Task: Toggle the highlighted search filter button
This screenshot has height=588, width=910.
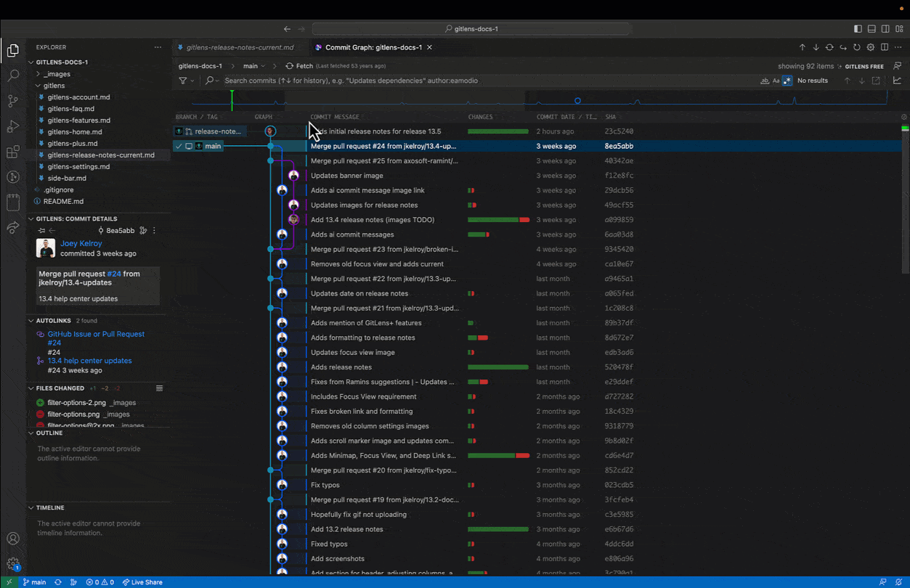Action: [787, 81]
